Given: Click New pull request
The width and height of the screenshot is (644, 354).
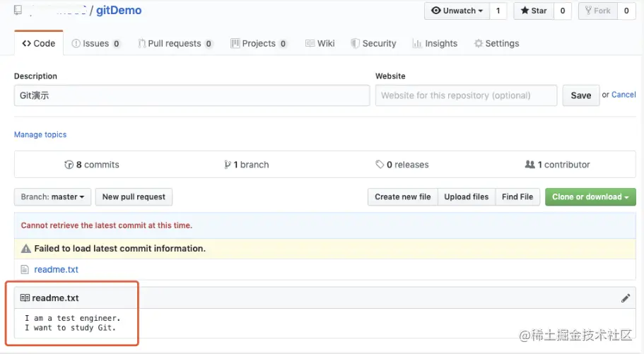Looking at the screenshot, I should tap(134, 196).
